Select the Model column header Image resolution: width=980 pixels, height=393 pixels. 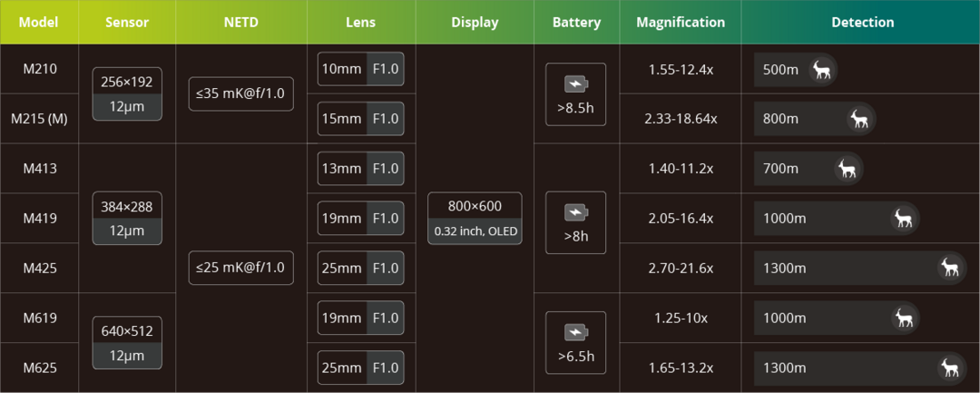point(39,22)
